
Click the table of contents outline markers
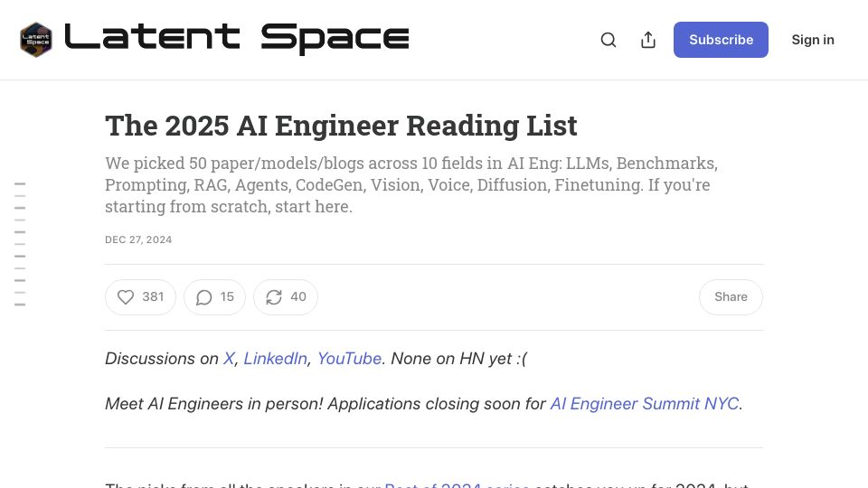pos(20,244)
